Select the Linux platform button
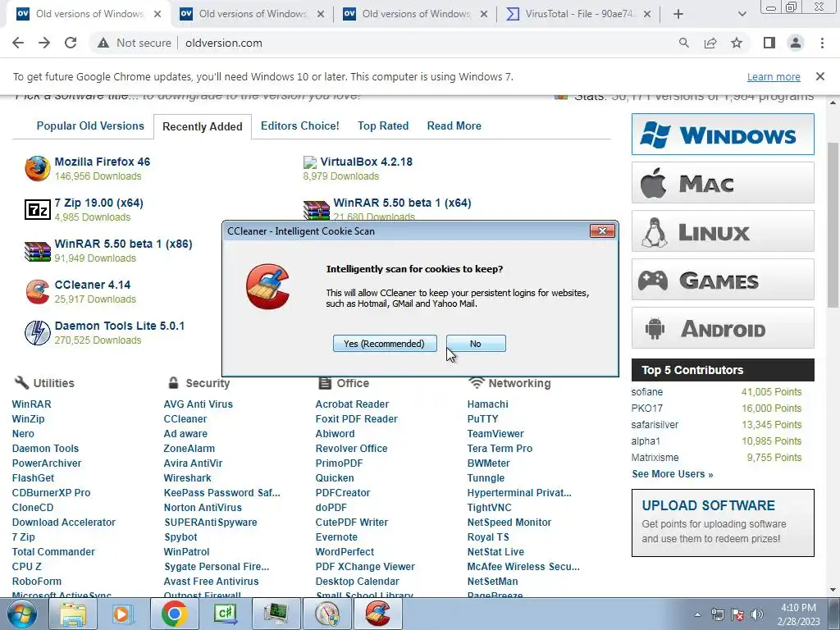The height and width of the screenshot is (630, 840). coord(723,231)
